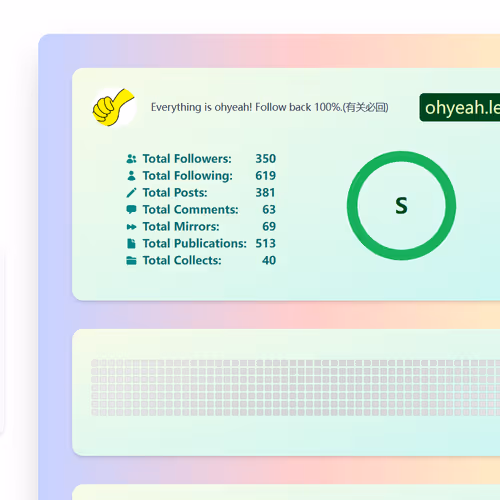Viewport: 500px width, 500px height.
Task: Click the Total Collects label
Action: pos(182,261)
